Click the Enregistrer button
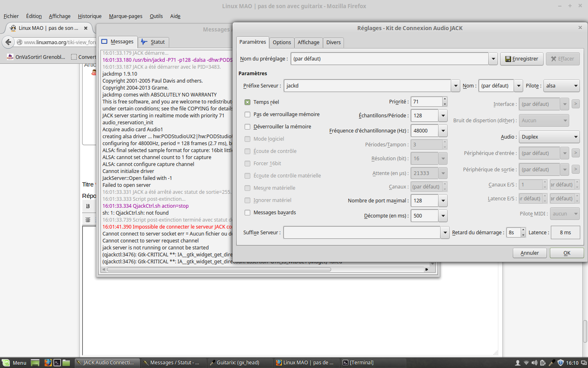This screenshot has height=368, width=588. point(522,59)
